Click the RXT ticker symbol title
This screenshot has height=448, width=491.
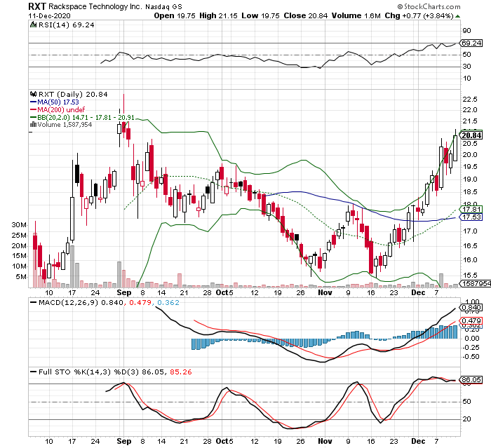37,6
